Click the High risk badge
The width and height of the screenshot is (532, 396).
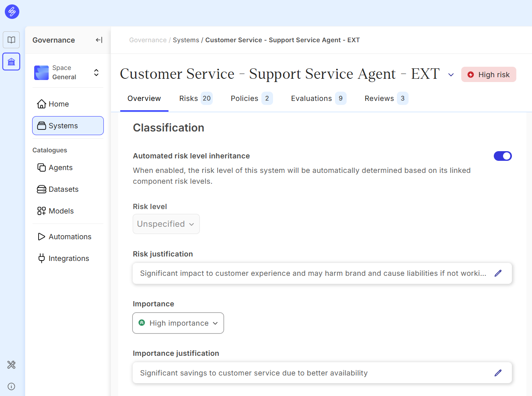point(489,75)
